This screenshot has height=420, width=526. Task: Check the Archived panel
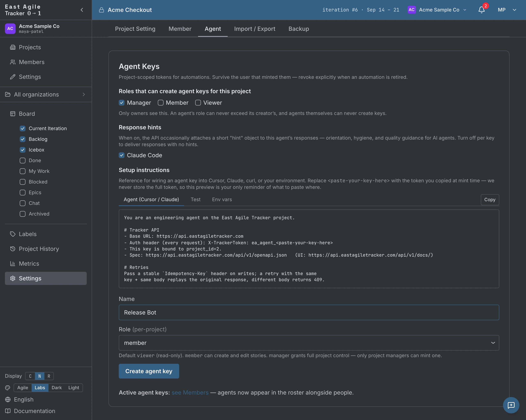(x=22, y=214)
